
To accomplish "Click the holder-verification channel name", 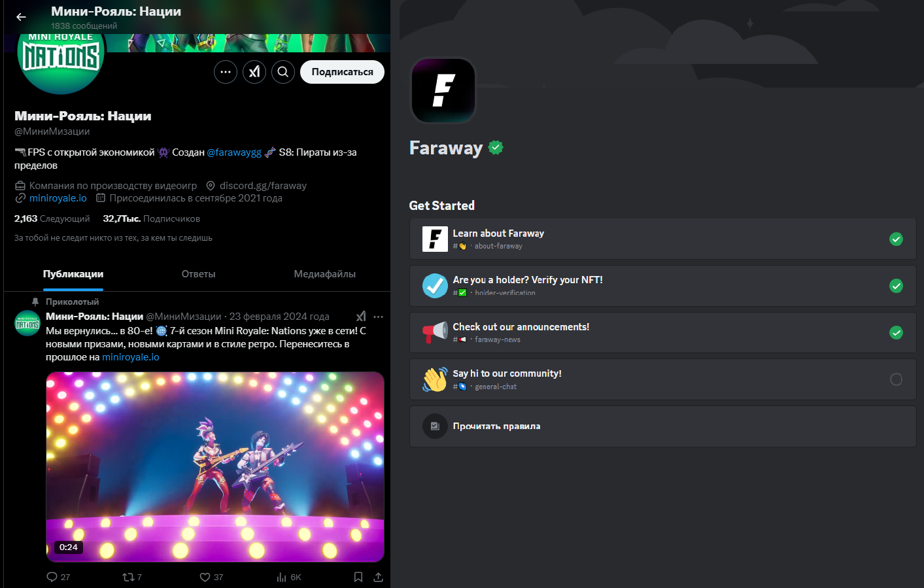I will 505,293.
